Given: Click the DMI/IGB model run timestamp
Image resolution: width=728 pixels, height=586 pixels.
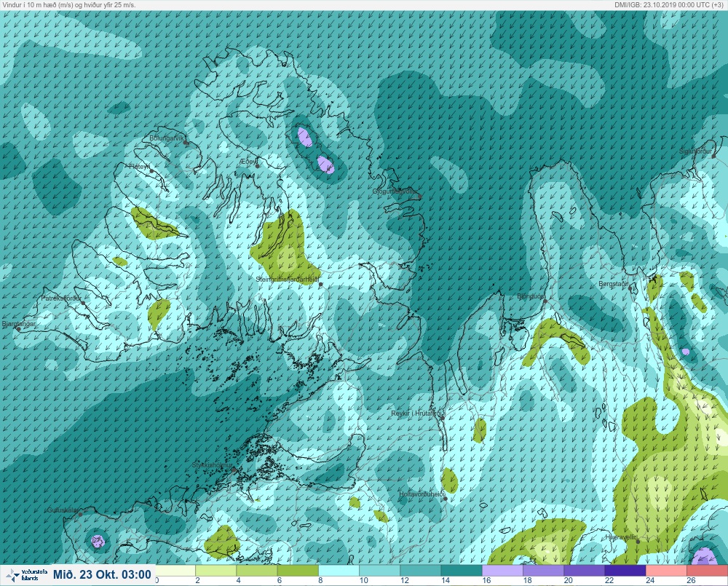Looking at the screenshot, I should coord(668,4).
